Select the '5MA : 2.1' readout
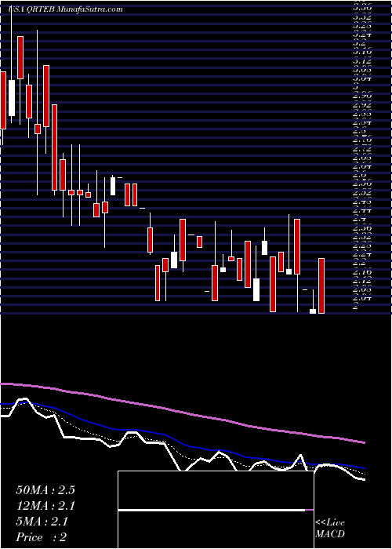The image size is (392, 549). click(42, 522)
